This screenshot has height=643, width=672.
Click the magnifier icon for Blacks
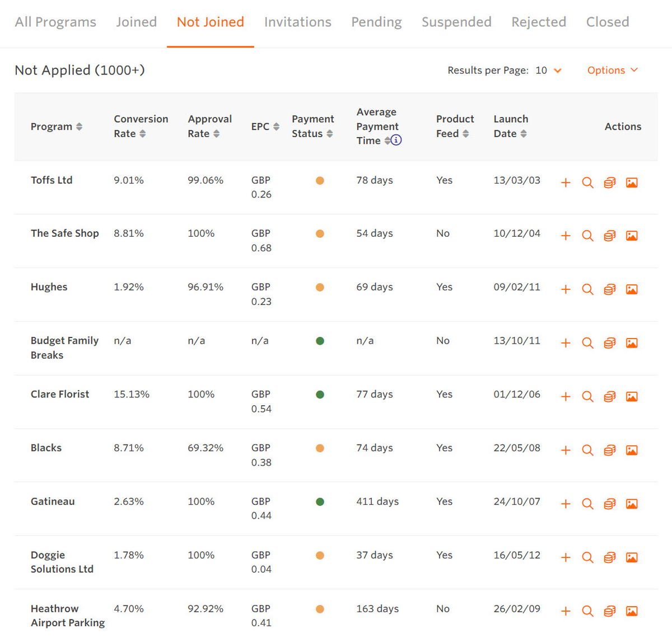[x=587, y=450]
